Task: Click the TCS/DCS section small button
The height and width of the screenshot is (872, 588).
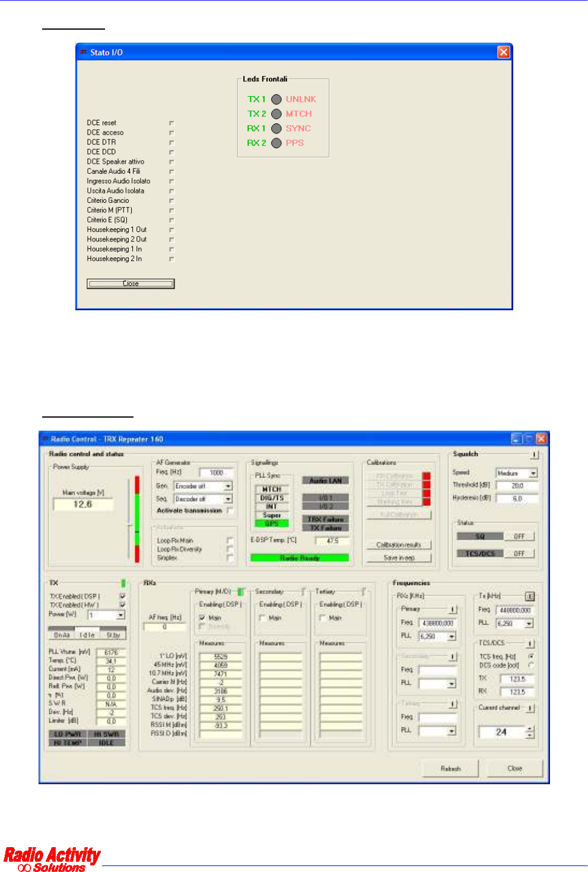Action: [x=530, y=644]
